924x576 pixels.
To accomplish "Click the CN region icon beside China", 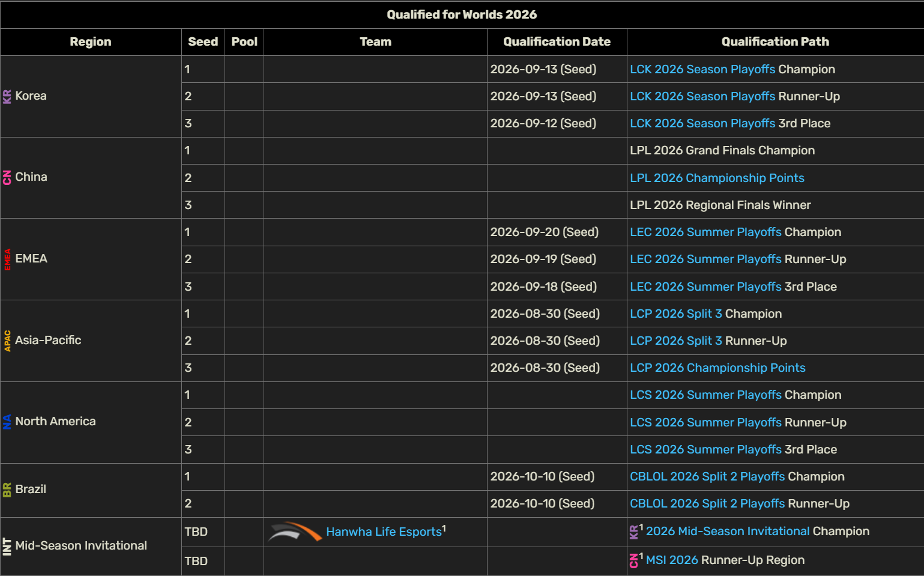I will tap(7, 177).
